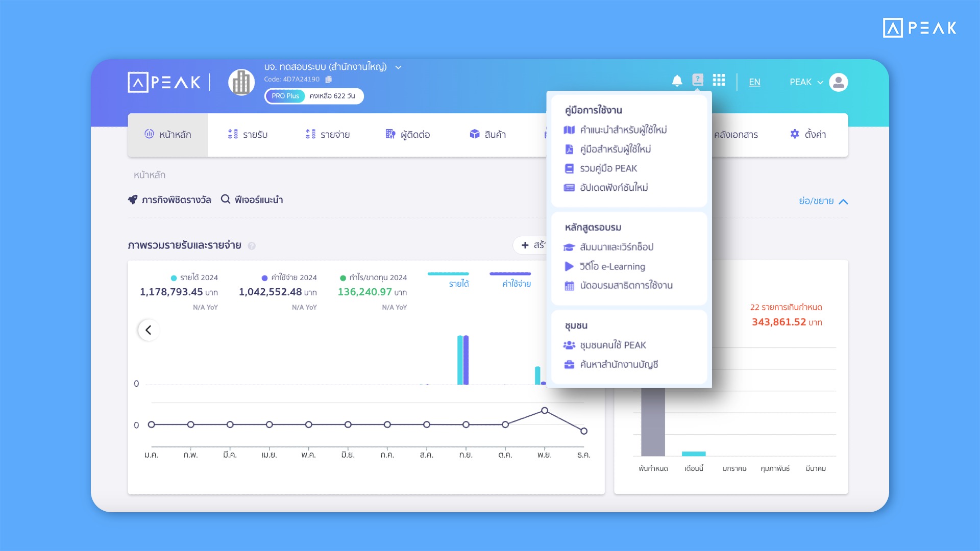
Task: Click the graduation cap seminar icon
Action: point(569,247)
